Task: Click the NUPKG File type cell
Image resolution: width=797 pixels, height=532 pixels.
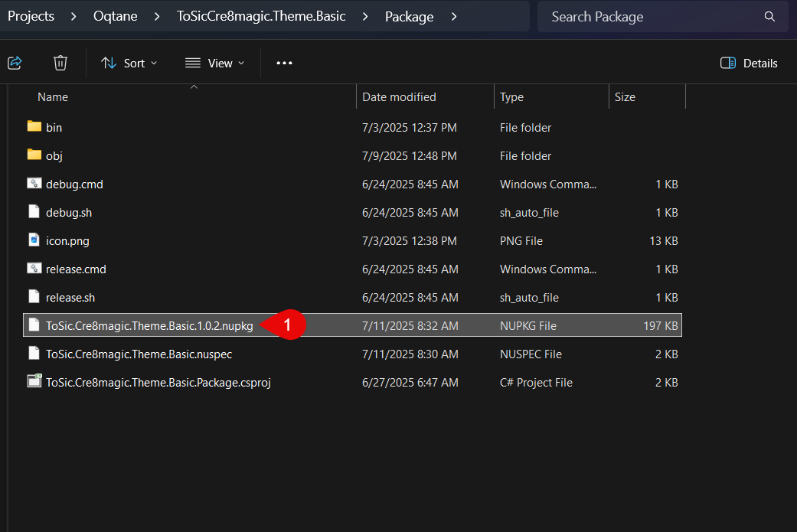Action: pos(528,325)
